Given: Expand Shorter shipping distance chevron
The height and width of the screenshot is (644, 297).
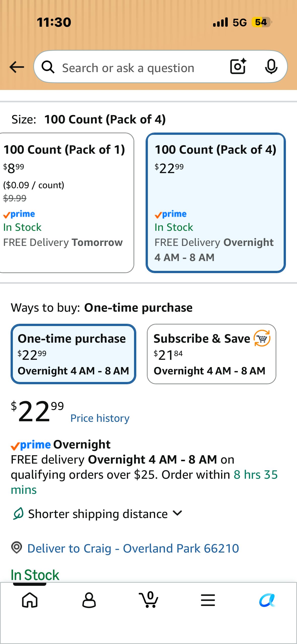Looking at the screenshot, I should [178, 513].
